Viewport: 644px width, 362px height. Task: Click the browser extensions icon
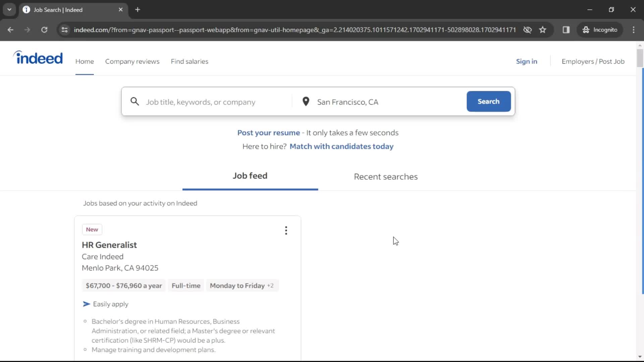pos(566,29)
